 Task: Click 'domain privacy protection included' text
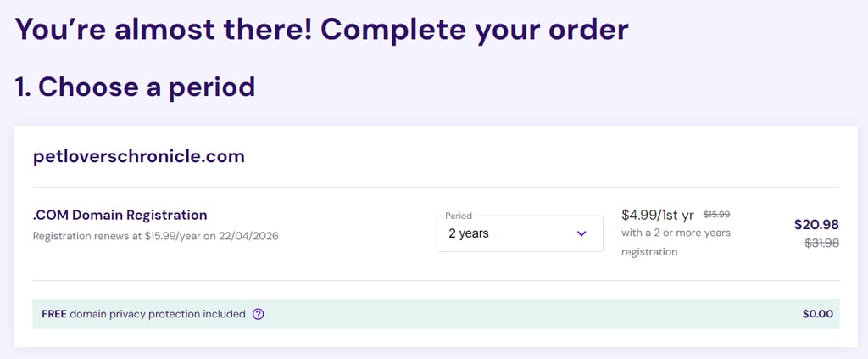pyautogui.click(x=157, y=314)
